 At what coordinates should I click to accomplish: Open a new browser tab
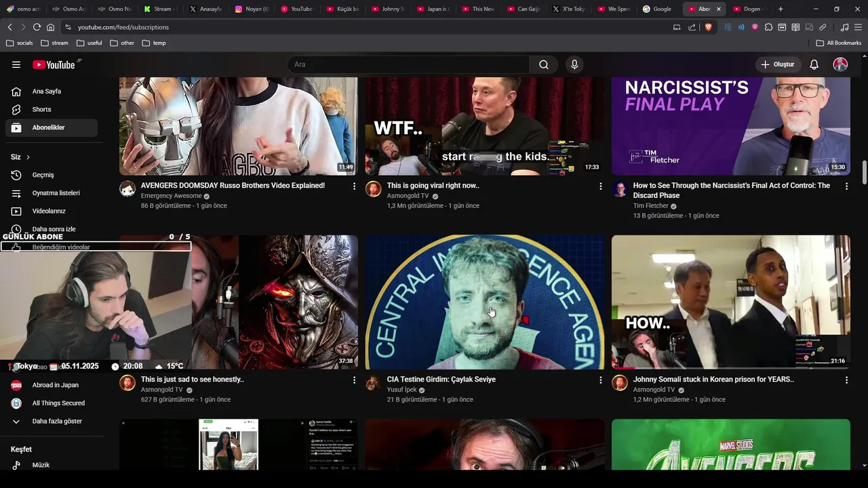781,9
